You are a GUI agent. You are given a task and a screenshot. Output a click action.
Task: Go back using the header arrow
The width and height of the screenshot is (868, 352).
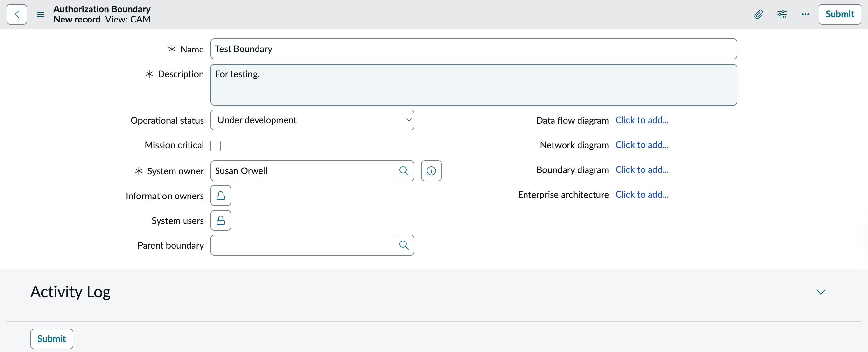[x=17, y=14]
